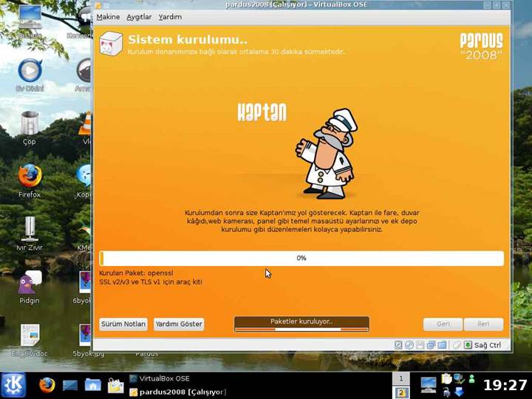Open the .doc document desktop file
The width and height of the screenshot is (532, 399).
pyautogui.click(x=30, y=341)
